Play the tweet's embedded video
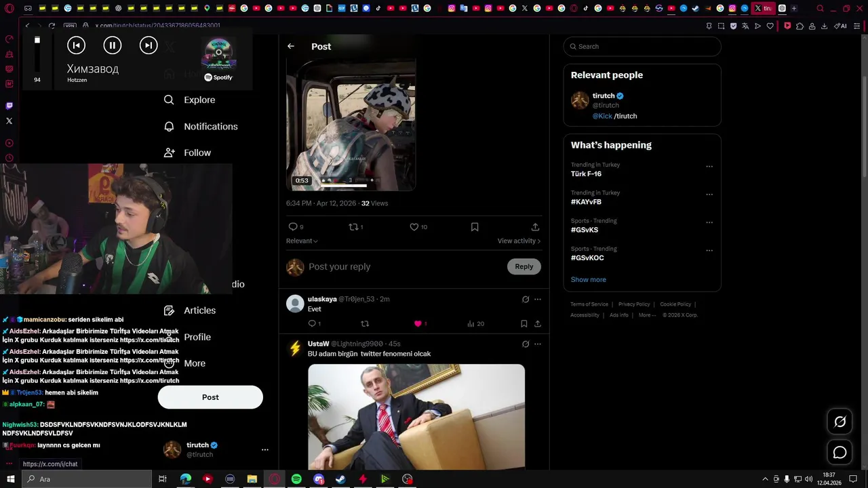This screenshot has width=868, height=488. pyautogui.click(x=351, y=124)
